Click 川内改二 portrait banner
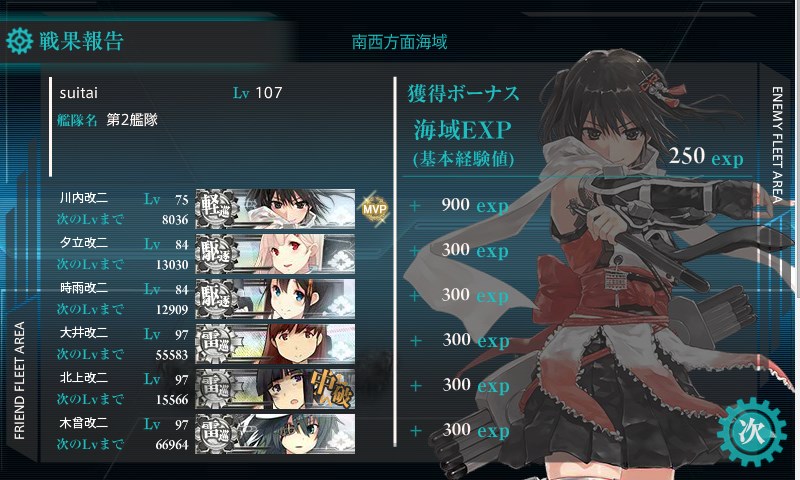Screen dimensions: 800x480 [276, 209]
